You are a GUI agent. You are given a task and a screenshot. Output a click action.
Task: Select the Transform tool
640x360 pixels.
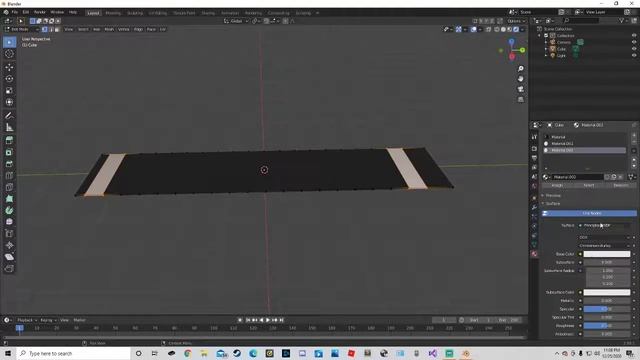tap(9, 102)
